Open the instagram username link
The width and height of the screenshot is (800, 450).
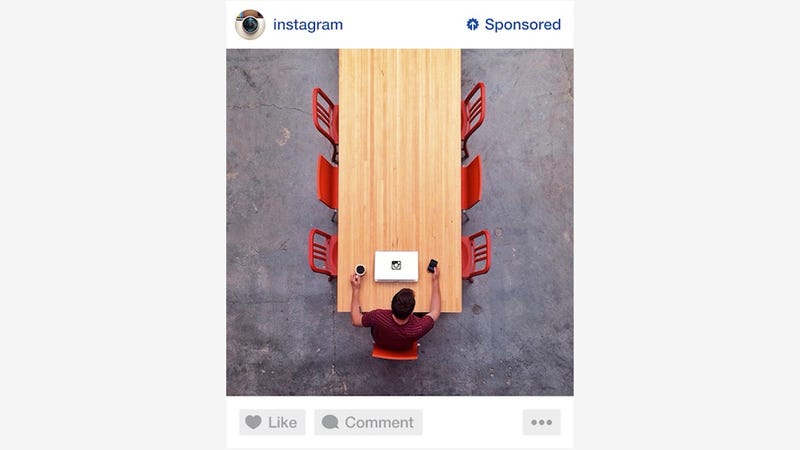coord(308,24)
